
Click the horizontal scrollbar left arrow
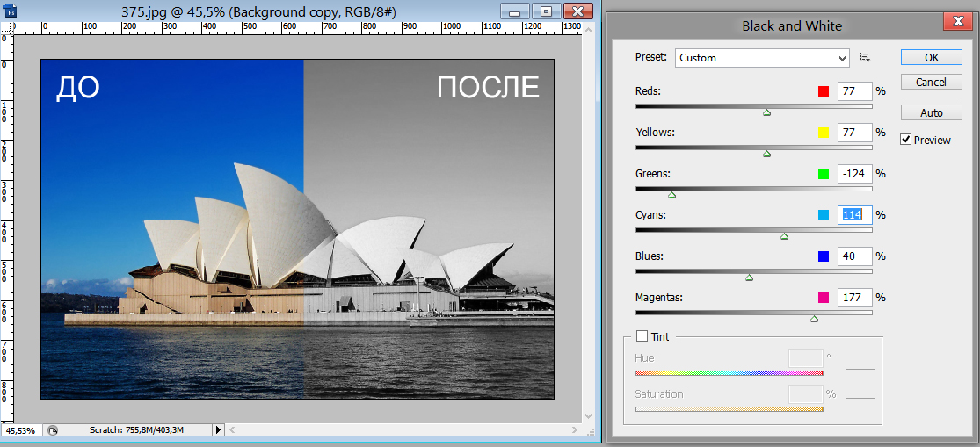[233, 430]
